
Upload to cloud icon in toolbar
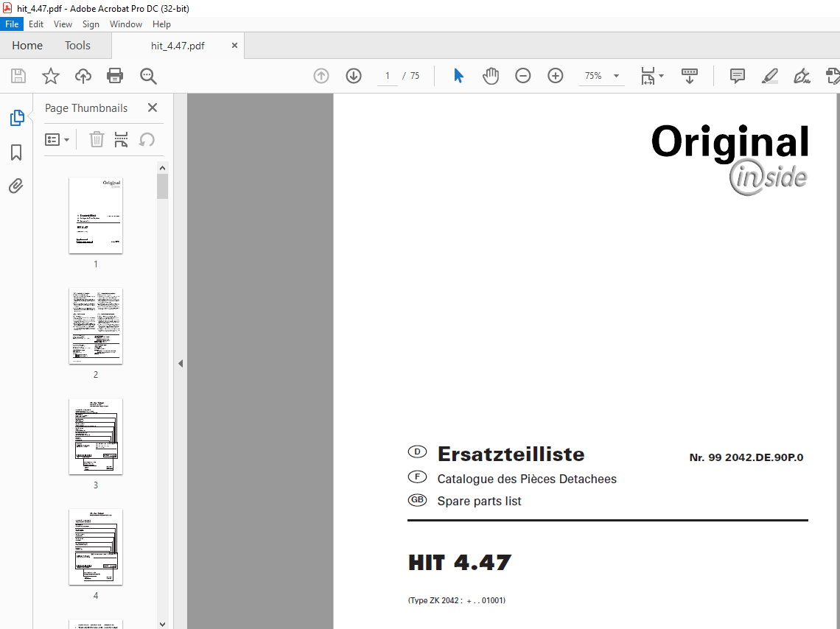point(83,76)
